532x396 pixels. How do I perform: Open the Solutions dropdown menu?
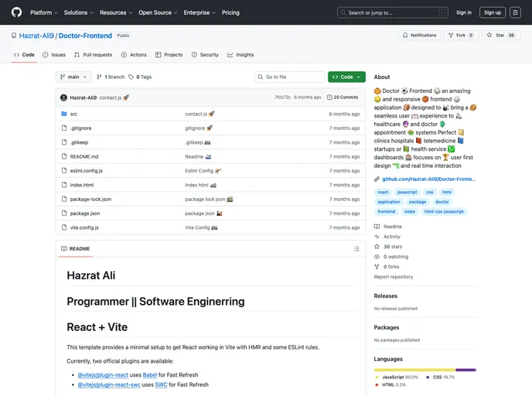click(x=78, y=12)
